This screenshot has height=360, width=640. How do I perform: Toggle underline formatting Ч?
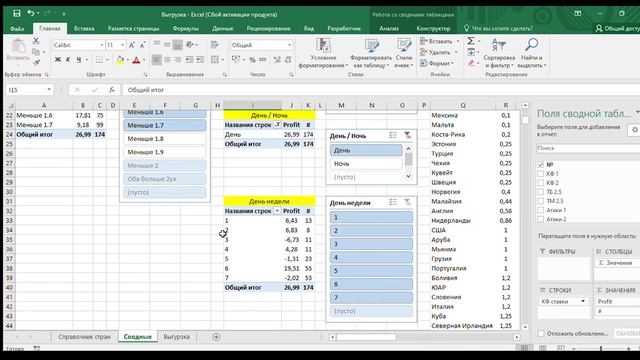pos(79,60)
